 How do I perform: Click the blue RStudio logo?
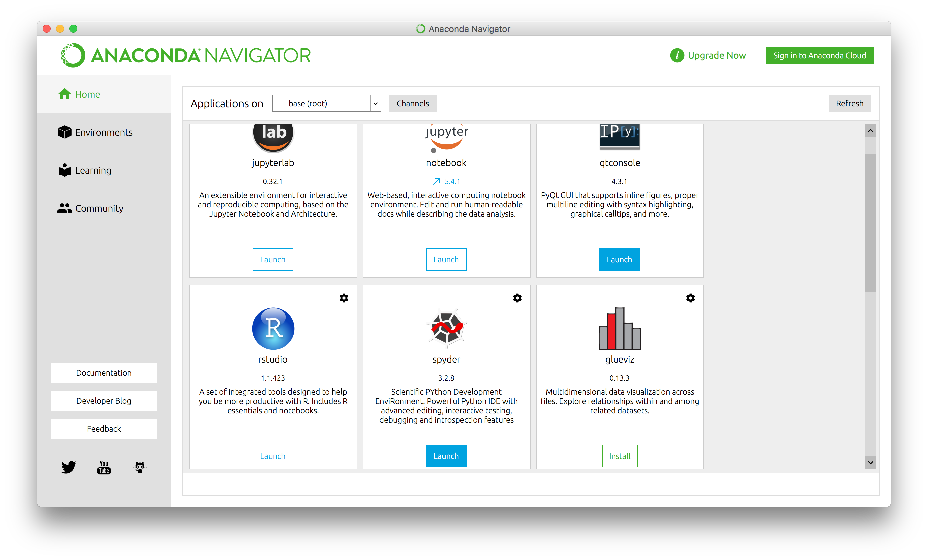coord(273,328)
